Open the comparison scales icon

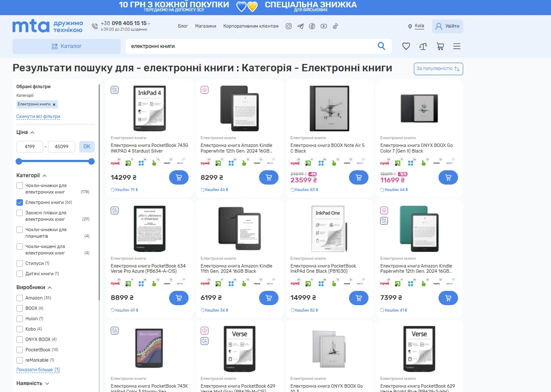(423, 46)
